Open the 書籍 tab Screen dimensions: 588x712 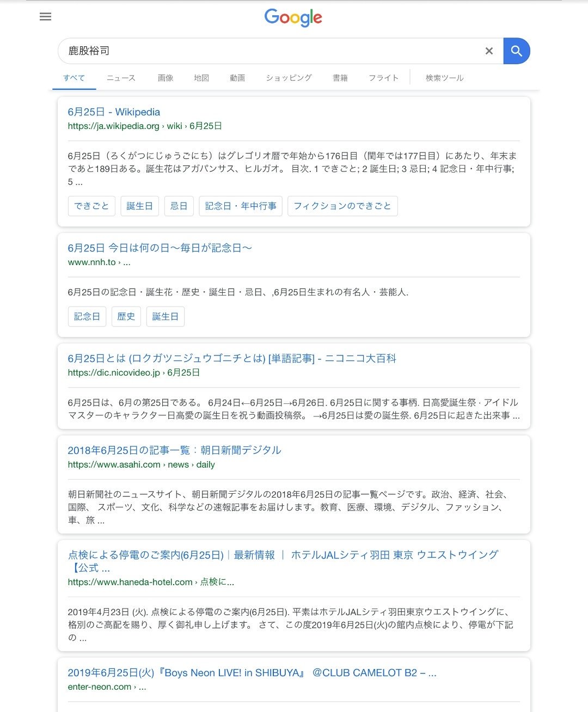pyautogui.click(x=340, y=78)
